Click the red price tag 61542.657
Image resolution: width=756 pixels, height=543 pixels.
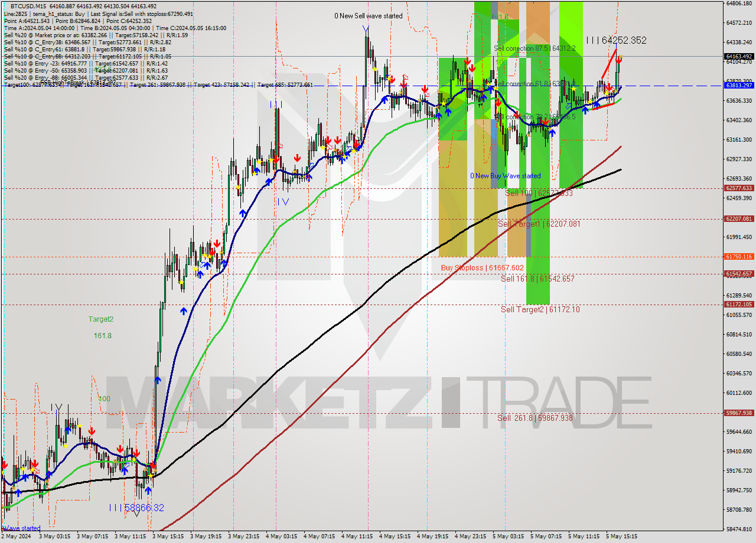pyautogui.click(x=739, y=274)
